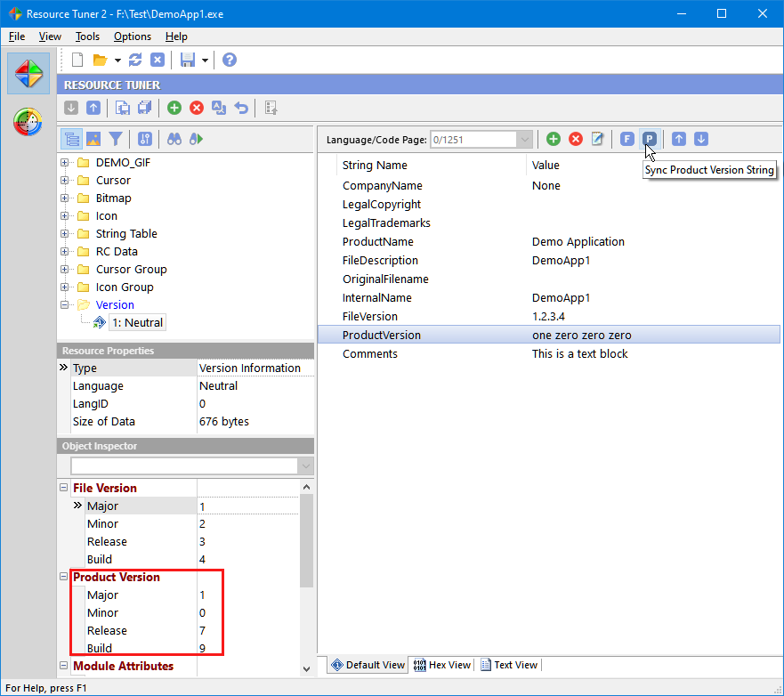Click the red delete string icon by Language box
784x696 pixels.
coord(576,139)
